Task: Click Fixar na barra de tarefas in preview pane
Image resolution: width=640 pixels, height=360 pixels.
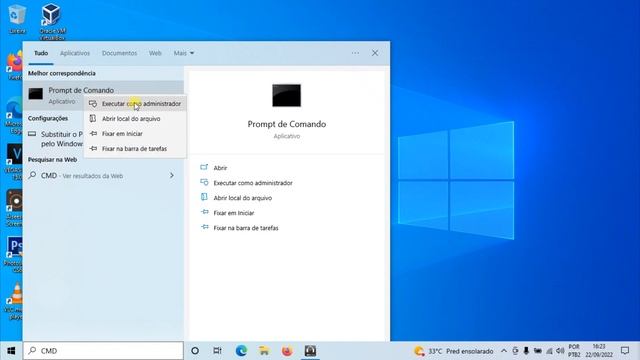Action: point(246,228)
